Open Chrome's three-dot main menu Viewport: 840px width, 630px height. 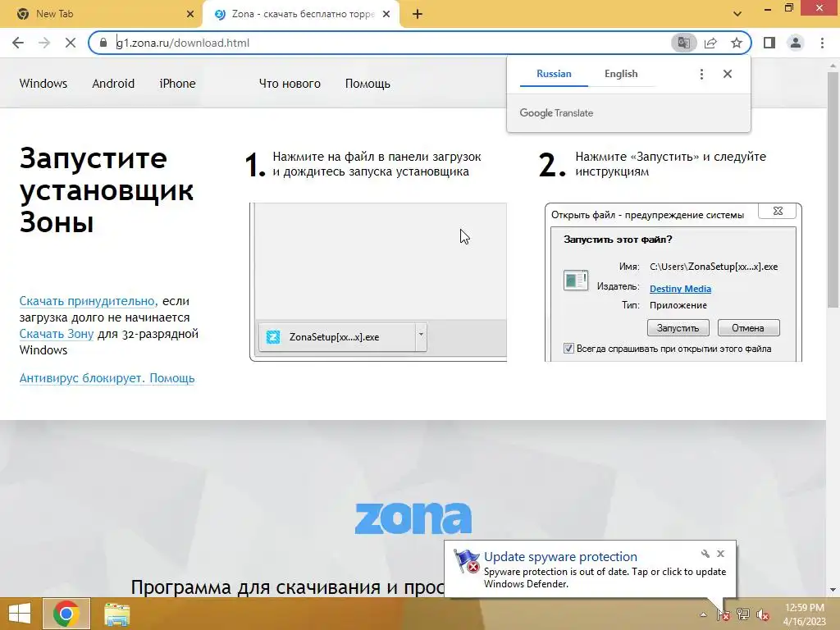(822, 43)
